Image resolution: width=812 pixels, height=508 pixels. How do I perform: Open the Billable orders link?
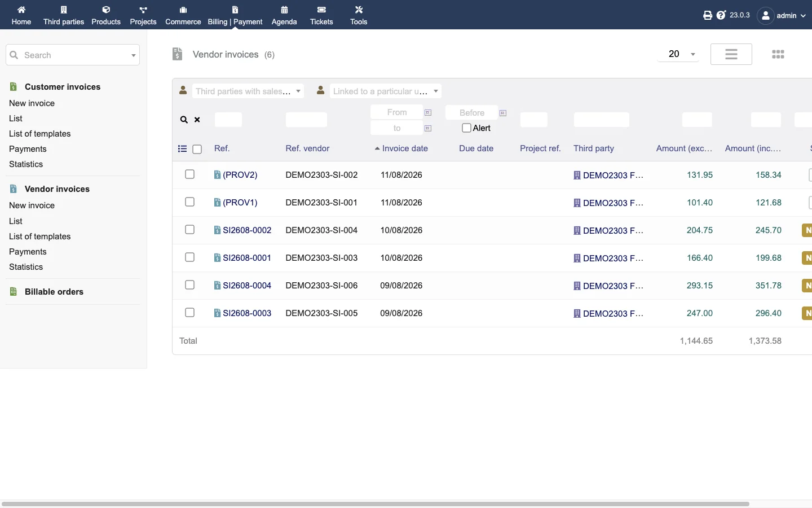pos(54,292)
